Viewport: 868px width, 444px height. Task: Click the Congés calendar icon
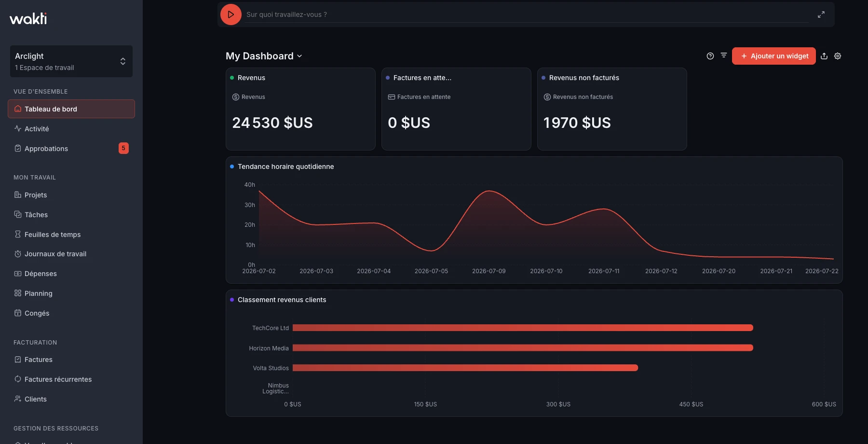coord(18,313)
